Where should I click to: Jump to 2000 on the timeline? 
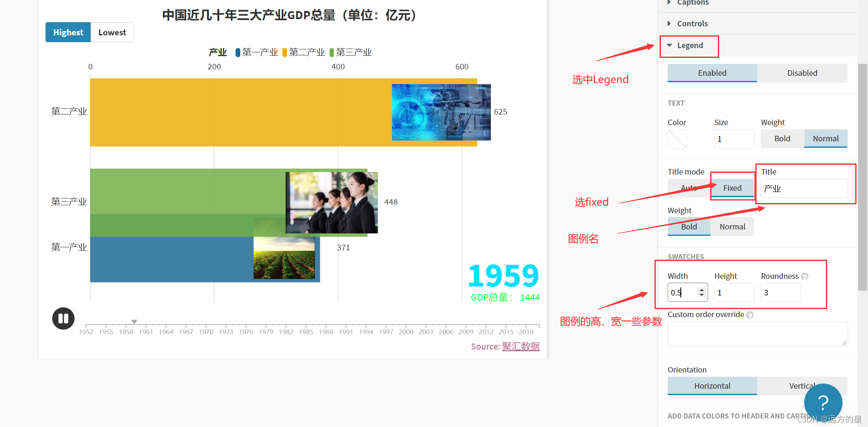click(406, 332)
